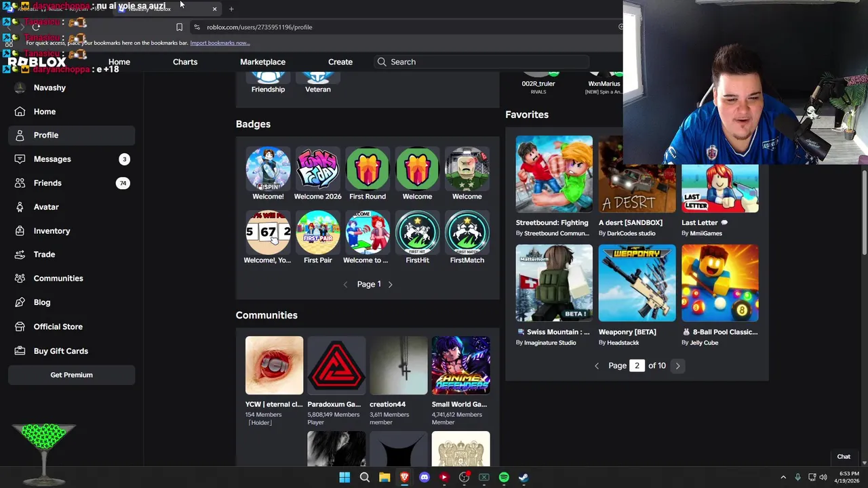This screenshot has height=488, width=868.
Task: Open Streetbound: Fighting game thumbnail
Action: [x=554, y=174]
